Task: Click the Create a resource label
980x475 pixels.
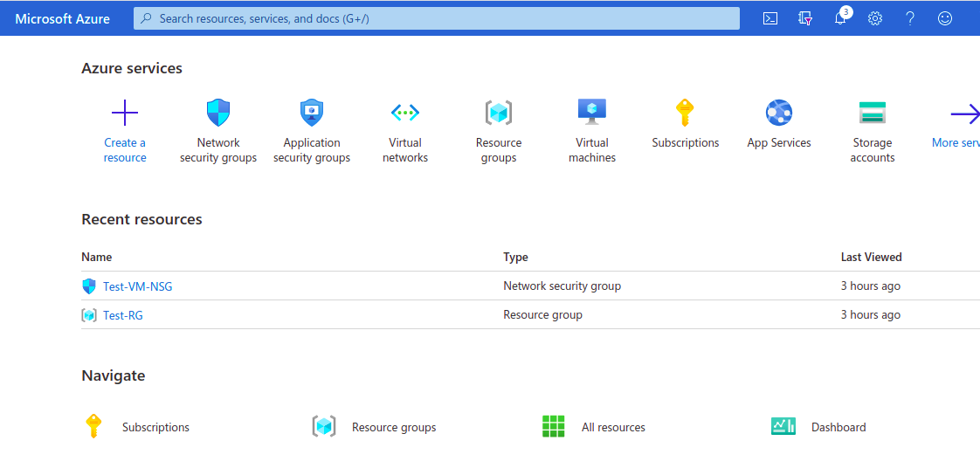Action: [x=125, y=150]
